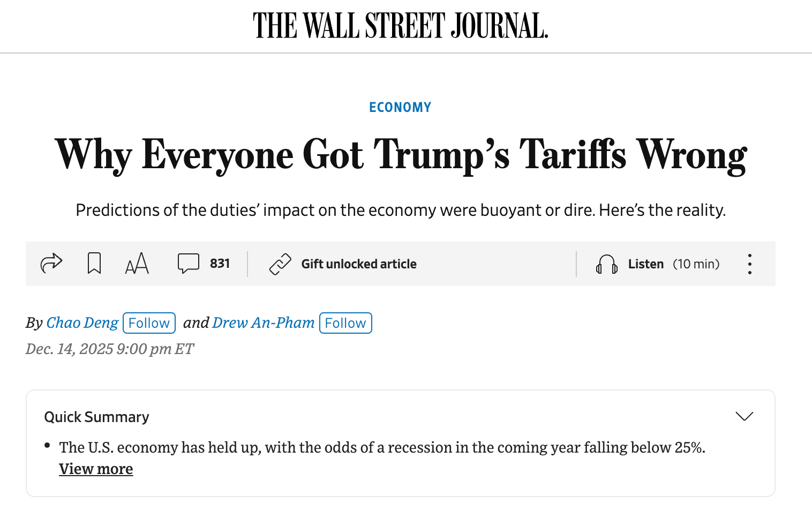Click the Listen (10 min) label
Screen dimensions: 812x511
(673, 264)
